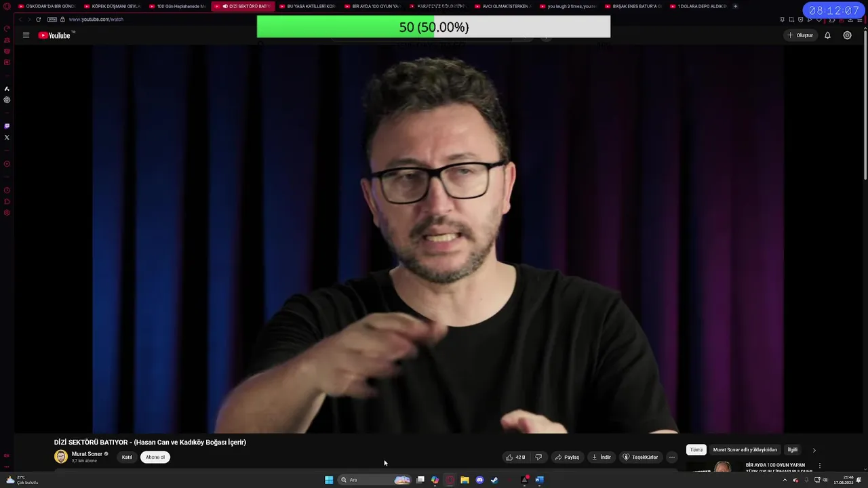This screenshot has width=868, height=488.
Task: Open the taskbar weather widget
Action: click(x=22, y=480)
